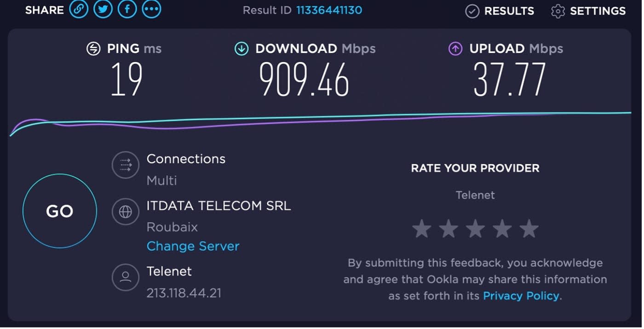Viewport: 644px width, 329px height.
Task: Open more sharing options
Action: [x=152, y=9]
